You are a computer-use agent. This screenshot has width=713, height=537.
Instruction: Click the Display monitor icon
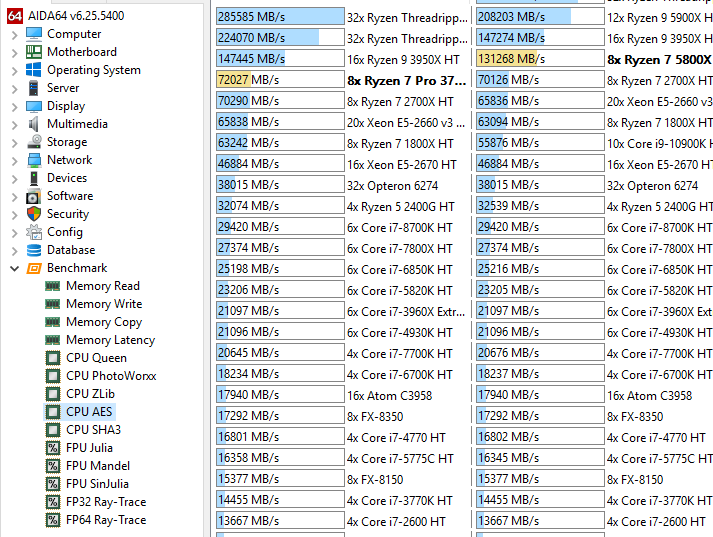coord(34,106)
